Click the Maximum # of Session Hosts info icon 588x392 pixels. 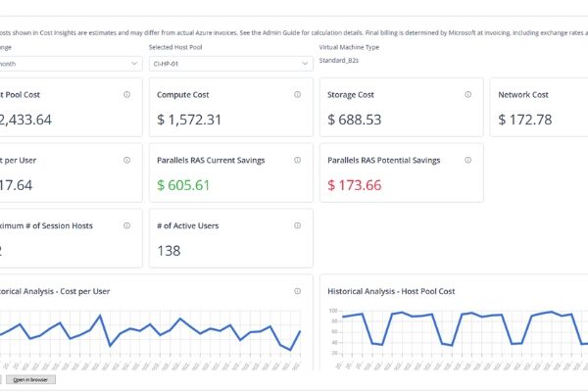click(126, 225)
